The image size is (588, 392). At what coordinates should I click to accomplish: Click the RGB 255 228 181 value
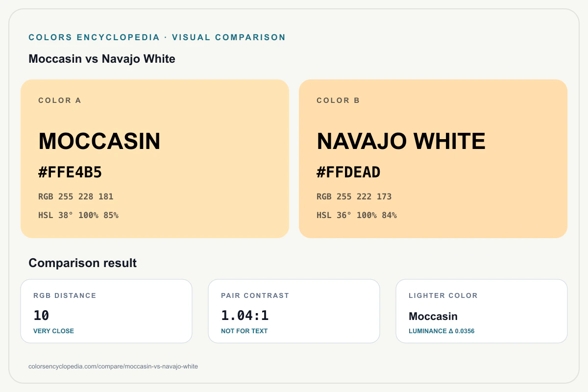click(x=76, y=196)
